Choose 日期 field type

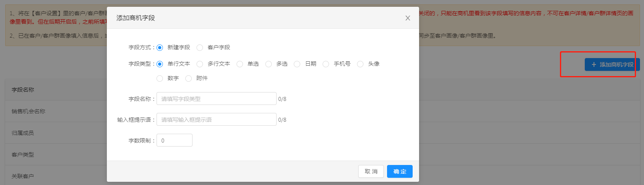tap(297, 64)
